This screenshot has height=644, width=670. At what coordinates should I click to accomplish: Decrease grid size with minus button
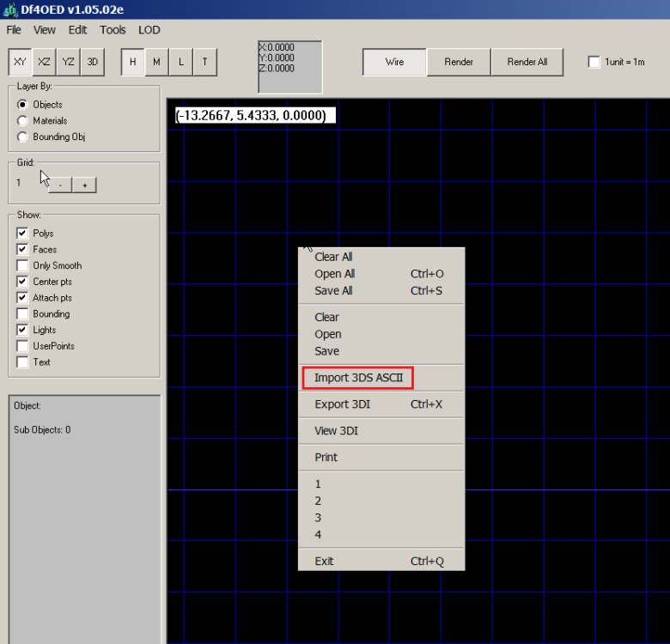60,185
